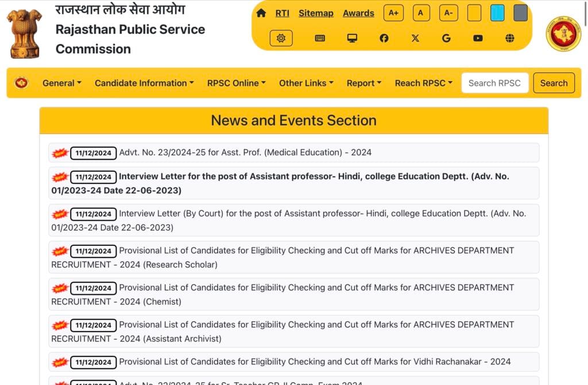The width and height of the screenshot is (588, 385).
Task: Click the new badge beside Vidhi Rachanakar notice
Action: (60, 363)
